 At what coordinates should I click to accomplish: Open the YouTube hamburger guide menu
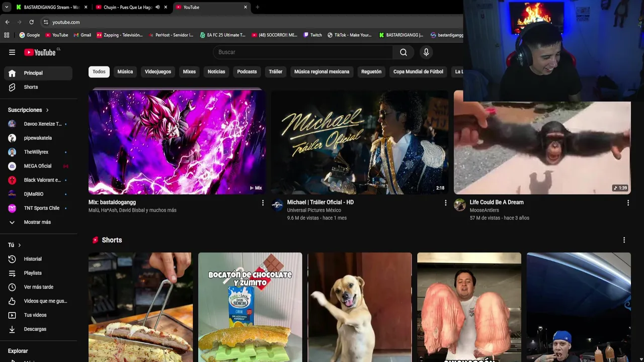pyautogui.click(x=12, y=52)
